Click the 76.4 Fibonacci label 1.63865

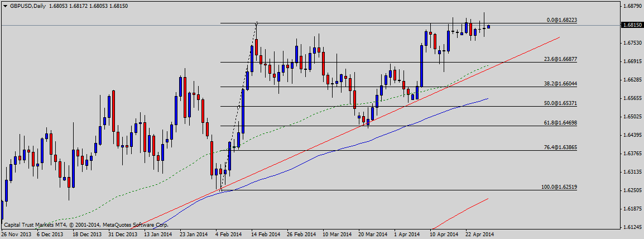[560, 147]
